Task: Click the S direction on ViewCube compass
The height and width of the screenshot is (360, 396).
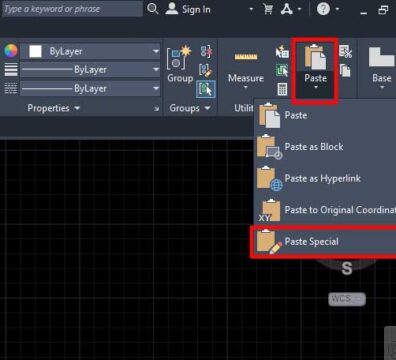Action: pos(347,268)
